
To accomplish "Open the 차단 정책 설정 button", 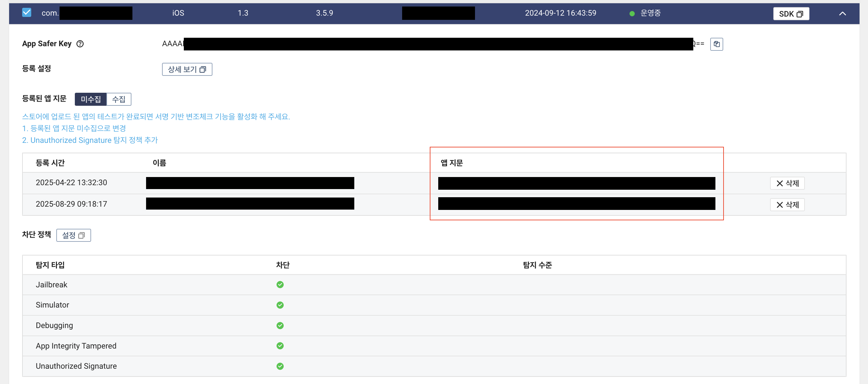I will click(74, 235).
